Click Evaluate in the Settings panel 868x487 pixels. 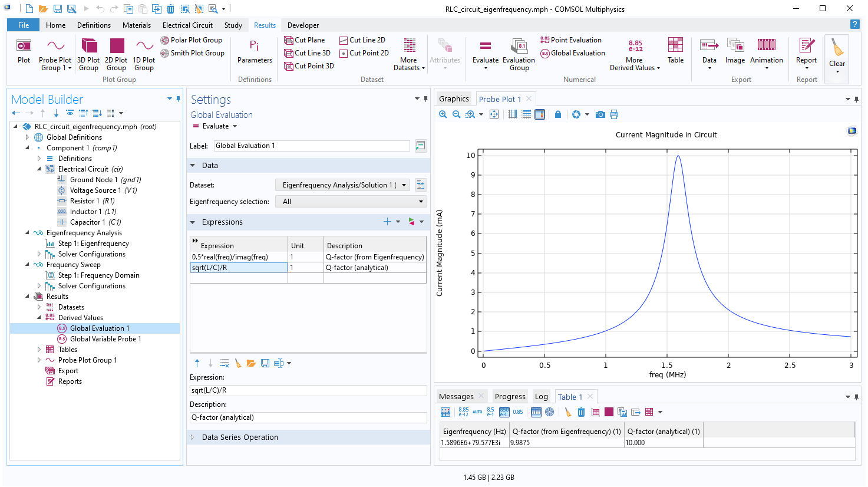(215, 126)
